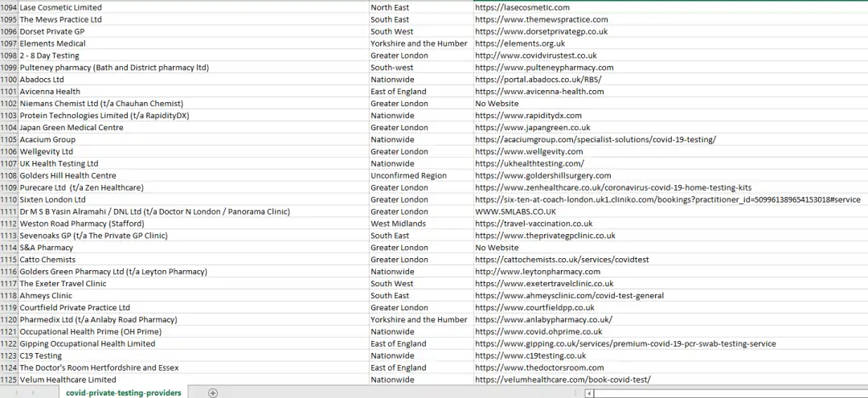The width and height of the screenshot is (868, 398).
Task: Add a new sheet with the plus icon
Action: click(212, 392)
